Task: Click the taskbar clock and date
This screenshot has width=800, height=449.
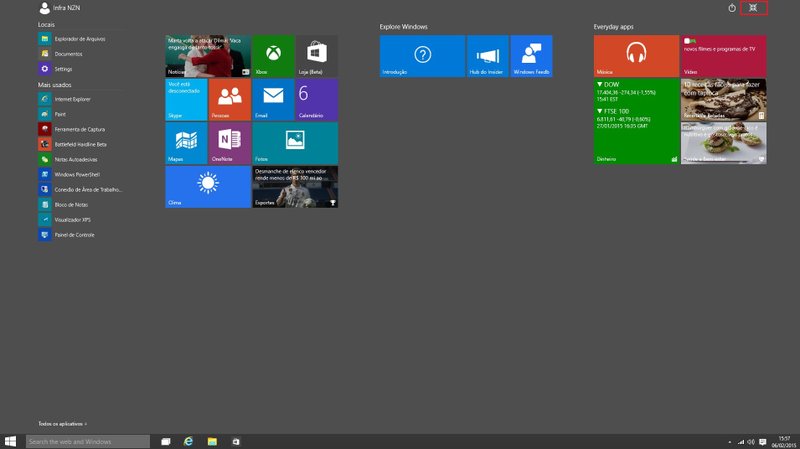Action: pos(784,442)
